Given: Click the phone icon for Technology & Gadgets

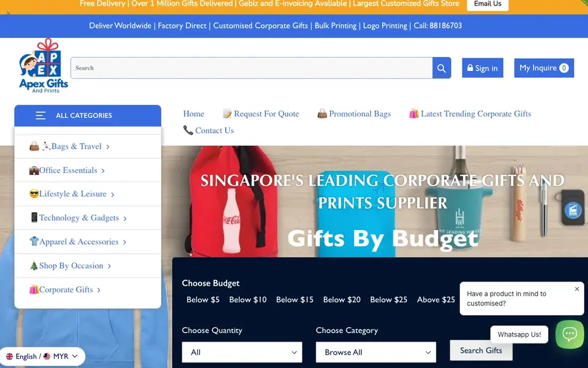Looking at the screenshot, I should tap(34, 217).
